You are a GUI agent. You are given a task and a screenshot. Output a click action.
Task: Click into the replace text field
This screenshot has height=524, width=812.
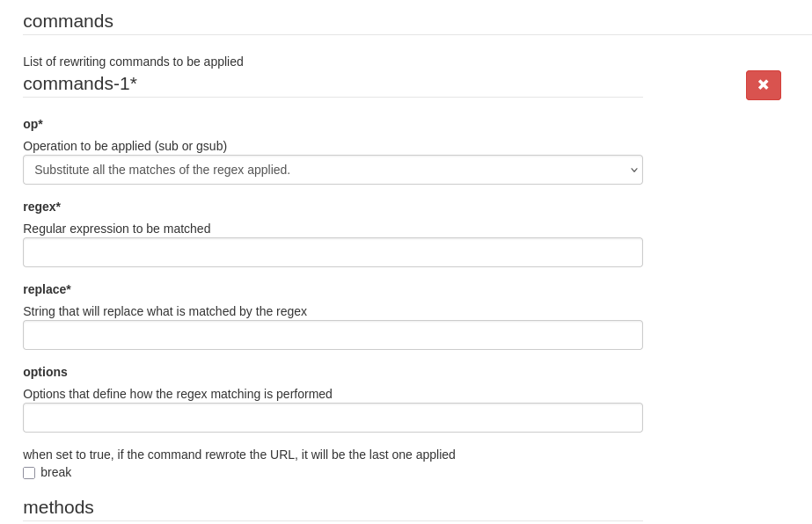point(333,335)
